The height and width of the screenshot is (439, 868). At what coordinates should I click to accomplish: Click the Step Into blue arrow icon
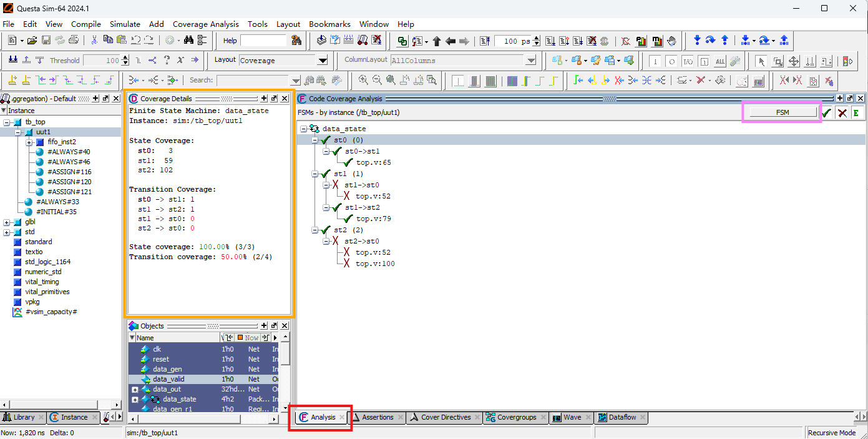click(697, 40)
